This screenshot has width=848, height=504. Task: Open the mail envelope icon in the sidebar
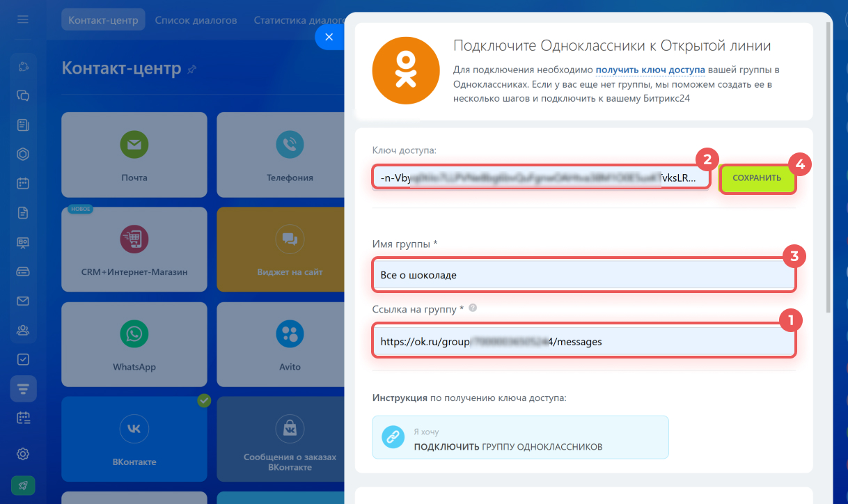pos(23,301)
